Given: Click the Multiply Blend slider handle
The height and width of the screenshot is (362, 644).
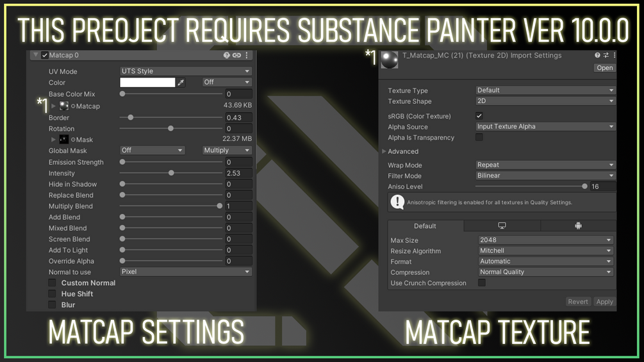Looking at the screenshot, I should tap(220, 206).
